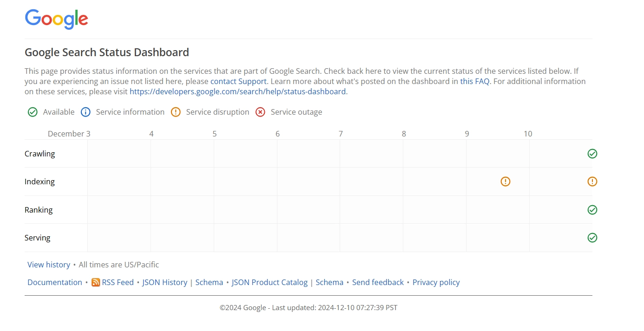
Task: Click the date header 10
Action: point(528,134)
